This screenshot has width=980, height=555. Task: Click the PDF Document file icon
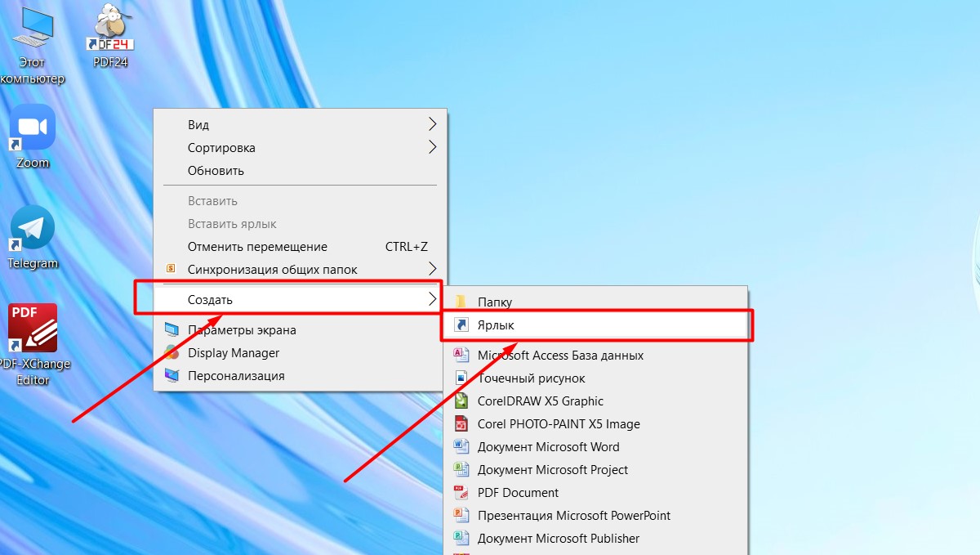click(x=461, y=493)
